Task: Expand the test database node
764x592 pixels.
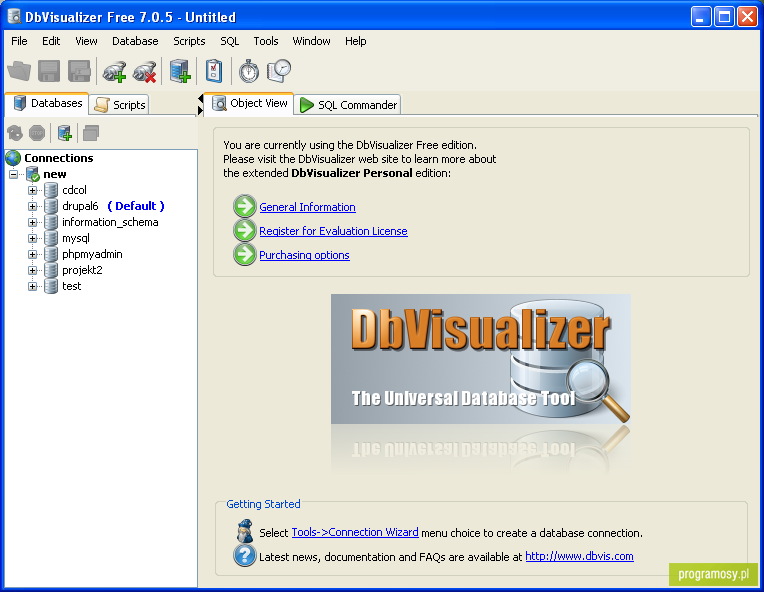Action: 32,286
